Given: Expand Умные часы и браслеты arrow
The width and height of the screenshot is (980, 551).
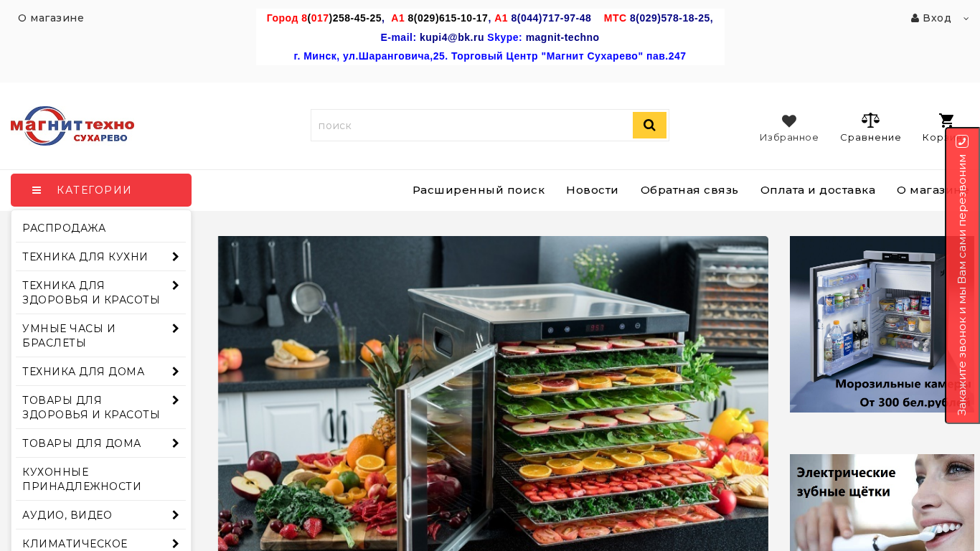Looking at the screenshot, I should pyautogui.click(x=175, y=329).
